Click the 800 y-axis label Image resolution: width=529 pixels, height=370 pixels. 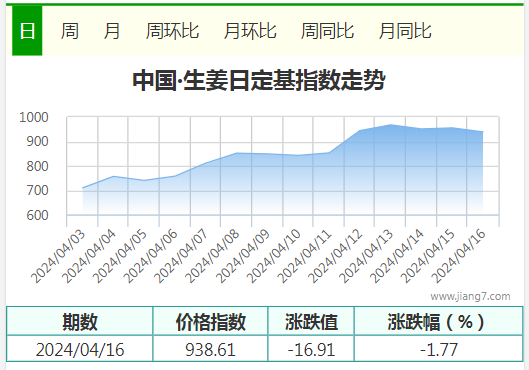click(x=37, y=166)
